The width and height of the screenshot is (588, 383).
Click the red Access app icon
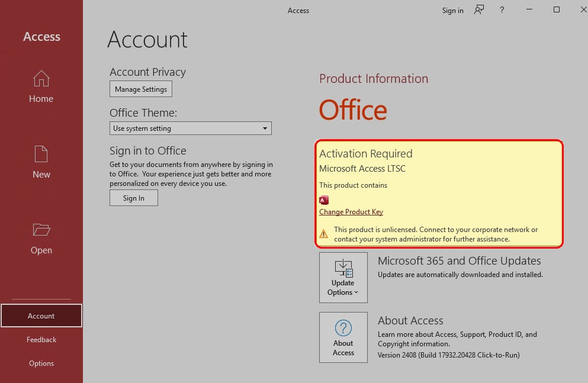coord(324,200)
